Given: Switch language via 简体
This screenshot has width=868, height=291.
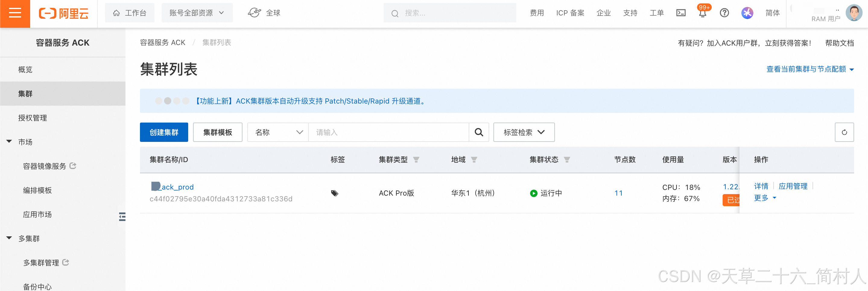Looking at the screenshot, I should [772, 13].
